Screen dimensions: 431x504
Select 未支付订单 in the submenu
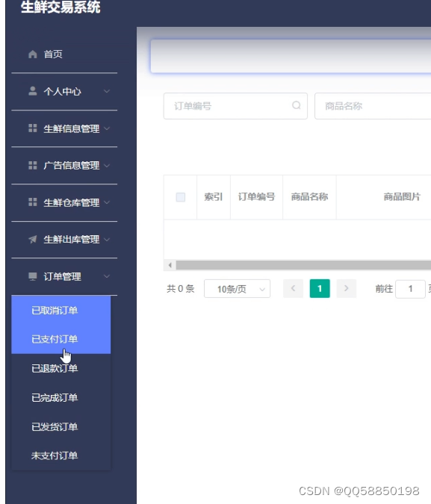point(61,455)
